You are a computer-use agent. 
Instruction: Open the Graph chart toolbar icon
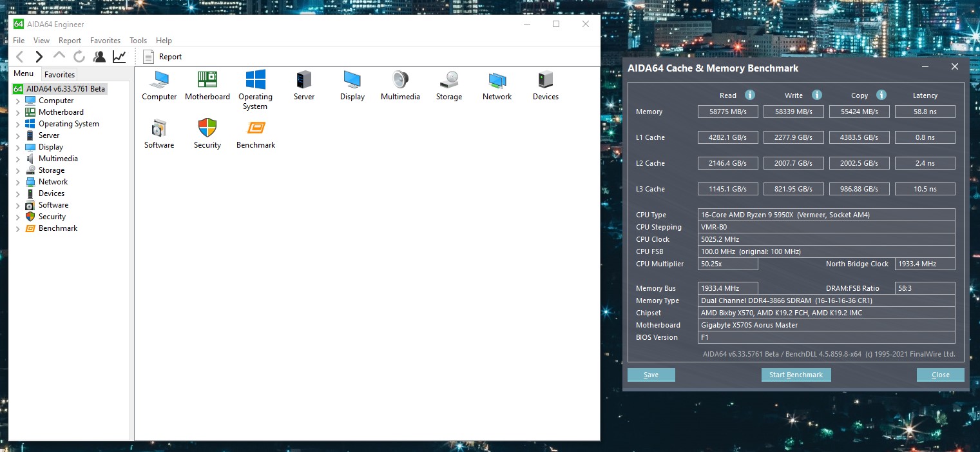click(x=119, y=57)
